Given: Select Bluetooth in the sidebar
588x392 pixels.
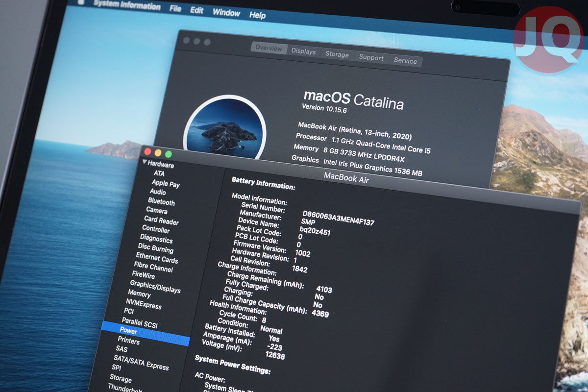Looking at the screenshot, I should (161, 202).
